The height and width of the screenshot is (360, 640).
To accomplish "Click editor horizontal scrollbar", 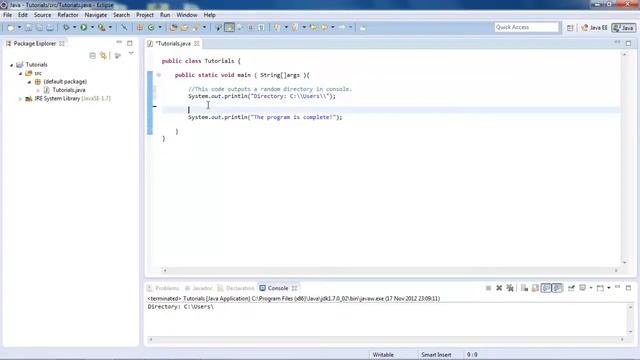I will pos(391,270).
